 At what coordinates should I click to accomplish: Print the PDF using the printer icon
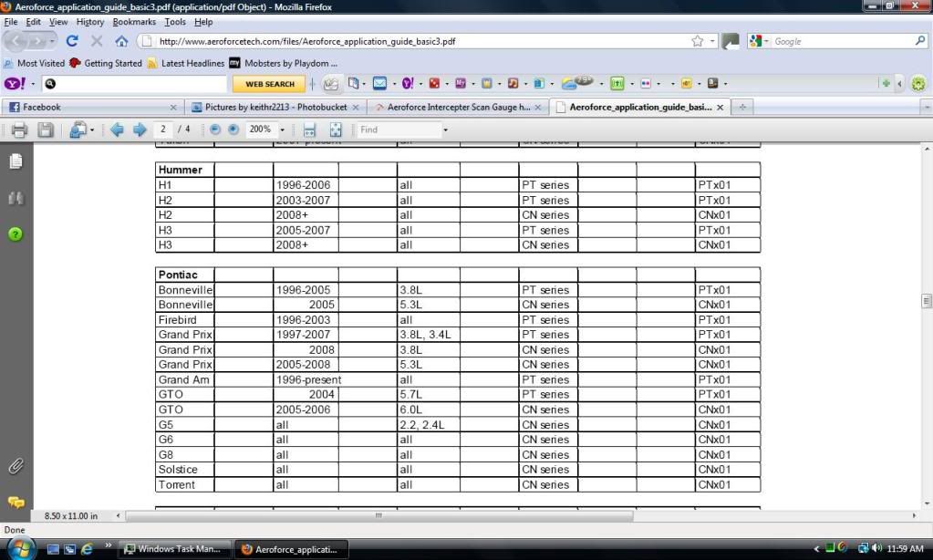point(19,130)
